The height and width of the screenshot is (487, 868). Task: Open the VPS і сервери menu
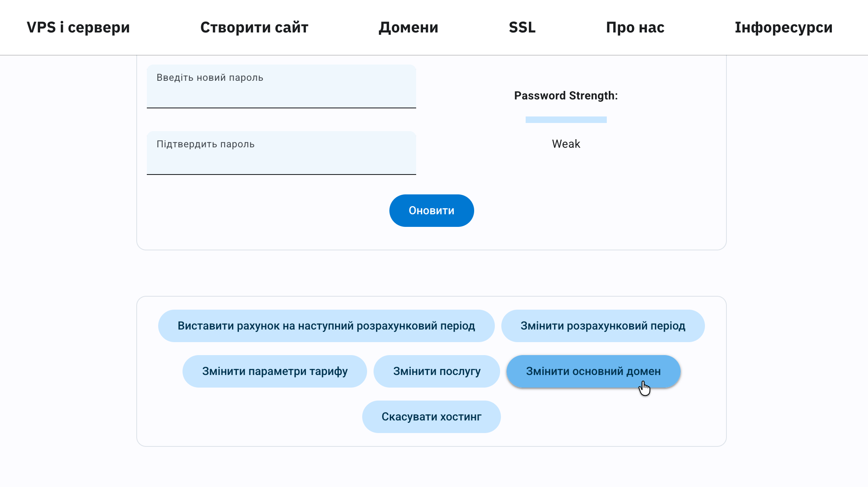[x=78, y=28]
